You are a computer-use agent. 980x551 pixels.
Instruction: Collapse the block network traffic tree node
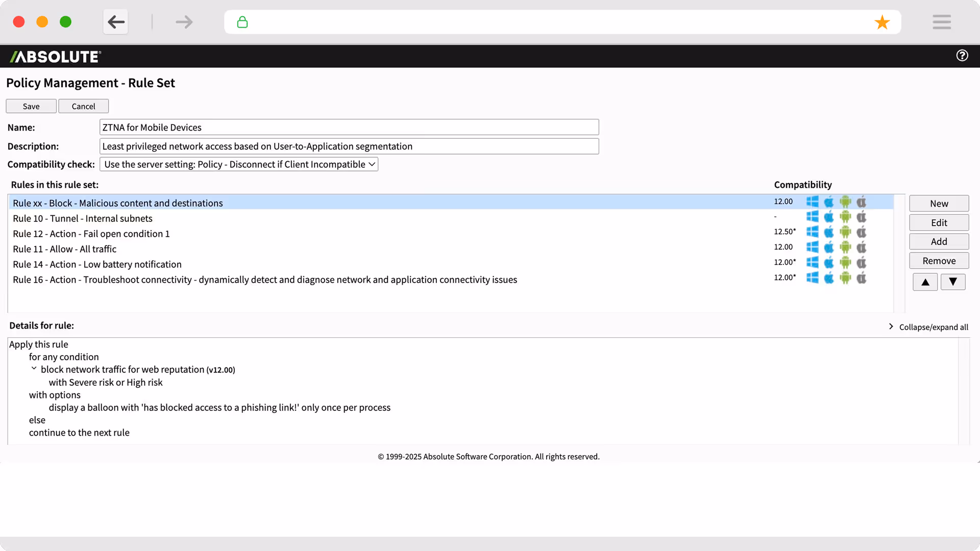[x=34, y=369]
